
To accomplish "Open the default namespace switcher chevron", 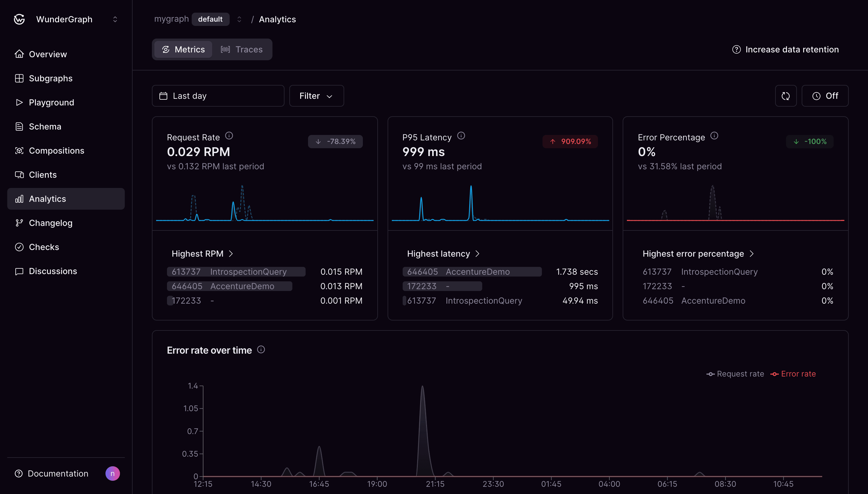I will 239,19.
